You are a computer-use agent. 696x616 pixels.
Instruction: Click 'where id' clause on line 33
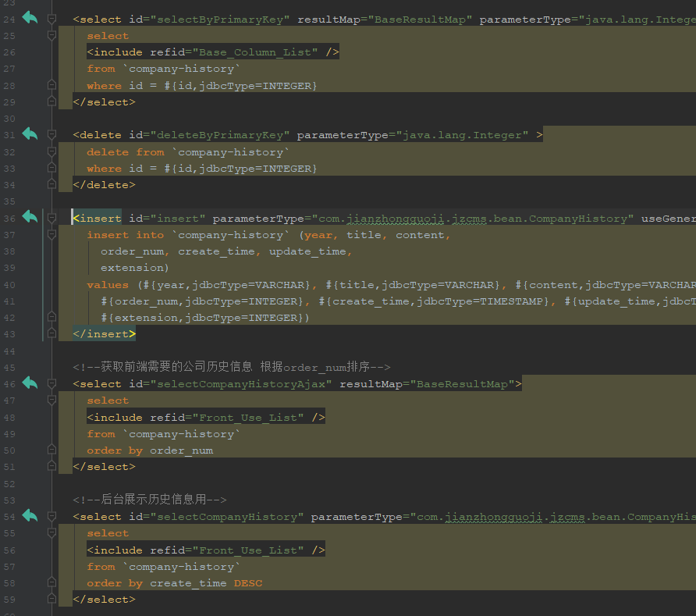[x=115, y=169]
